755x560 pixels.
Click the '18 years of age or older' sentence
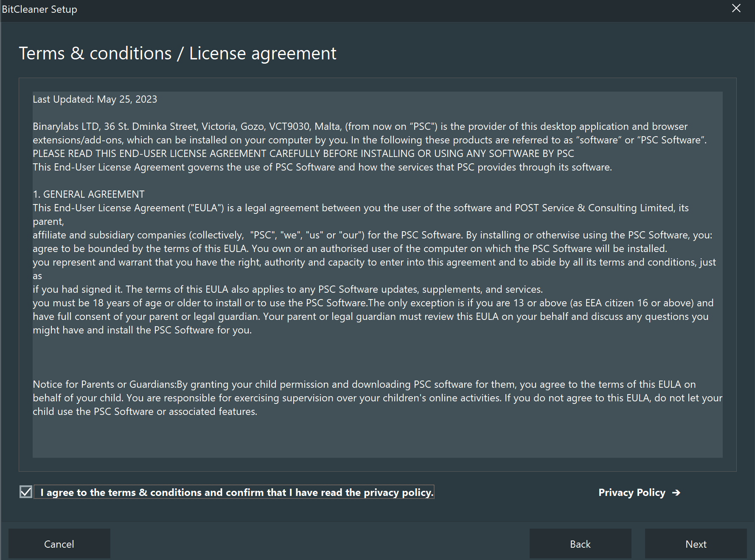(373, 316)
